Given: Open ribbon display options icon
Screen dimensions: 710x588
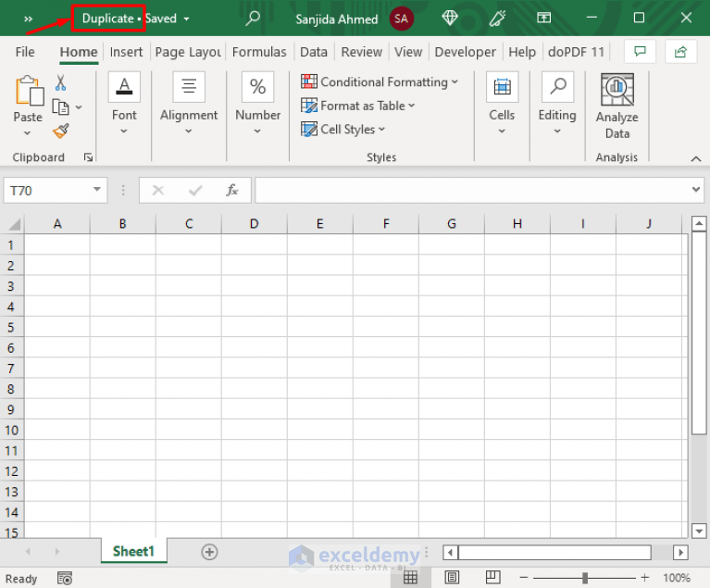Looking at the screenshot, I should click(x=543, y=18).
